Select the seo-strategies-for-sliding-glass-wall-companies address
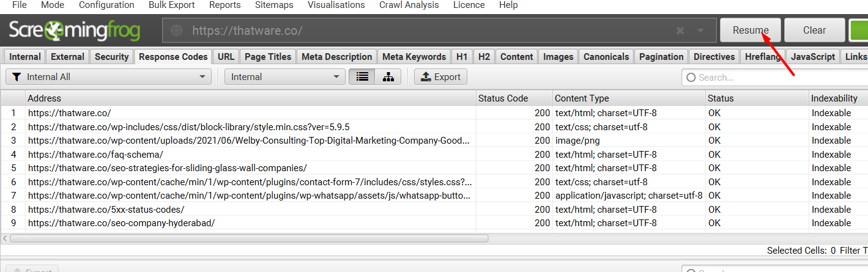 tap(167, 168)
